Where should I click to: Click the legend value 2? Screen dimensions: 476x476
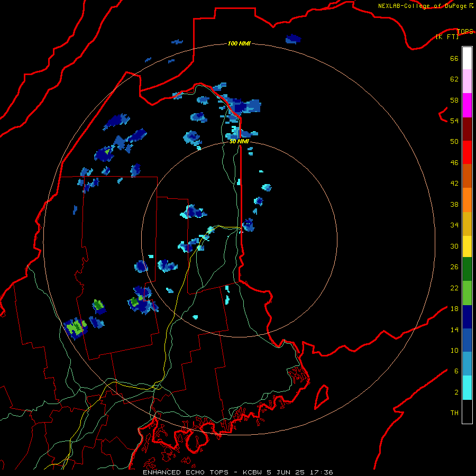pyautogui.click(x=456, y=392)
